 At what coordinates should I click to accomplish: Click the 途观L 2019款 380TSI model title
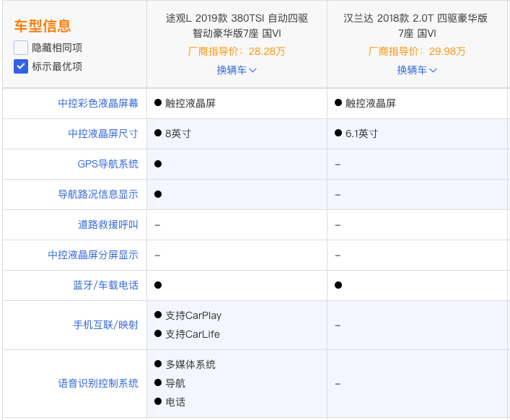pyautogui.click(x=237, y=26)
